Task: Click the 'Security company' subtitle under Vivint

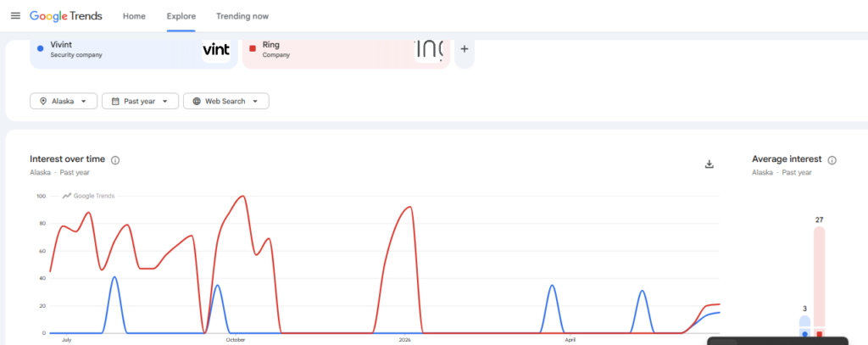Action: click(x=75, y=55)
